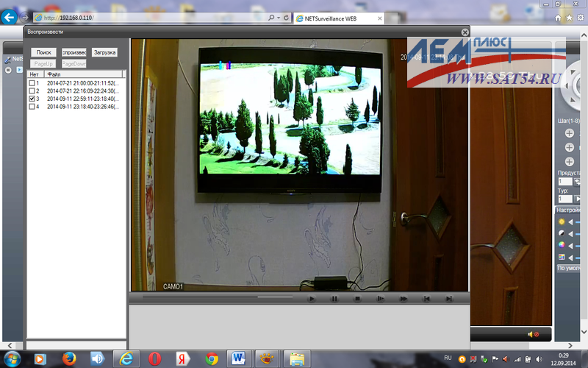Click the PTZ direction control wheel
Image resolution: width=588 pixels, height=368 pixels.
click(x=573, y=86)
